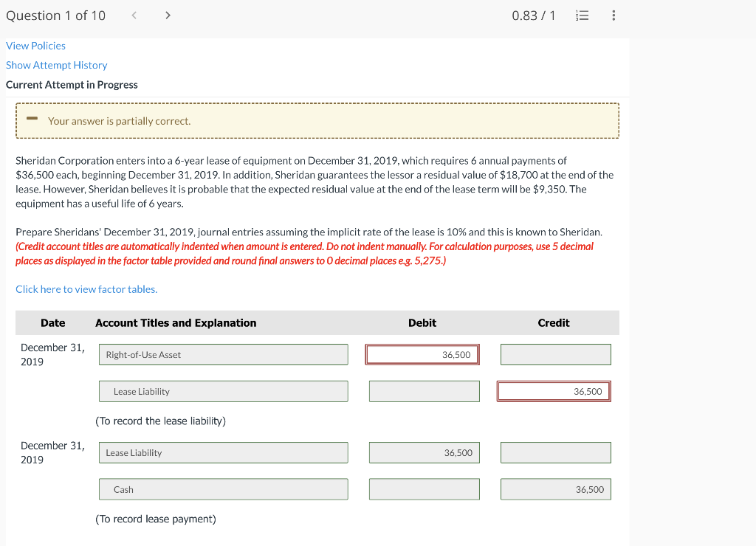Image resolution: width=756 pixels, height=546 pixels.
Task: Edit the Cash credit amount 36,500
Action: (x=555, y=489)
